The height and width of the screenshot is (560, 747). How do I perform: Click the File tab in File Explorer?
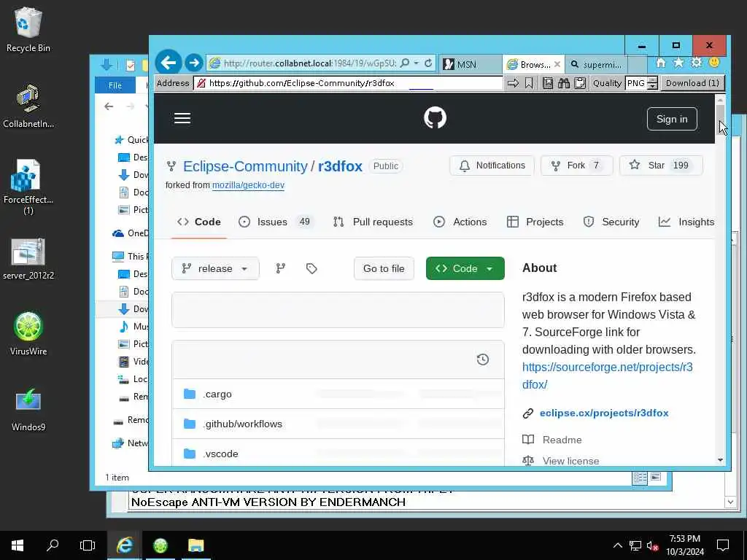[115, 85]
